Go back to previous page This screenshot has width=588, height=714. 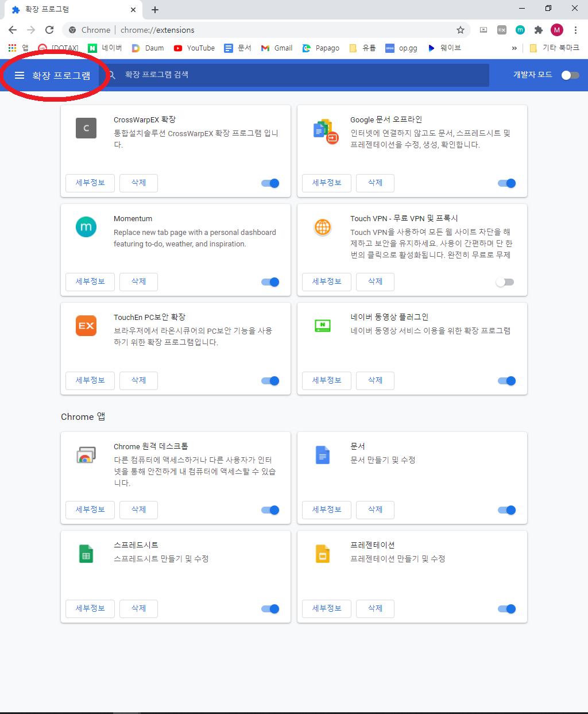click(x=13, y=30)
